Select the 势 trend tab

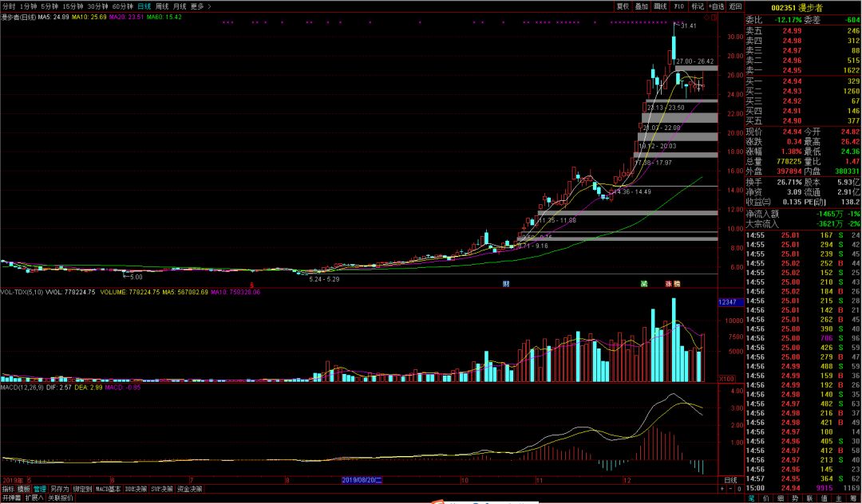click(795, 498)
